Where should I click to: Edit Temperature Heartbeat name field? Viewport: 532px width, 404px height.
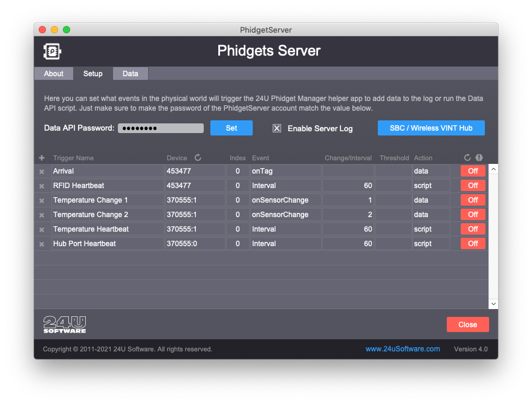click(108, 229)
